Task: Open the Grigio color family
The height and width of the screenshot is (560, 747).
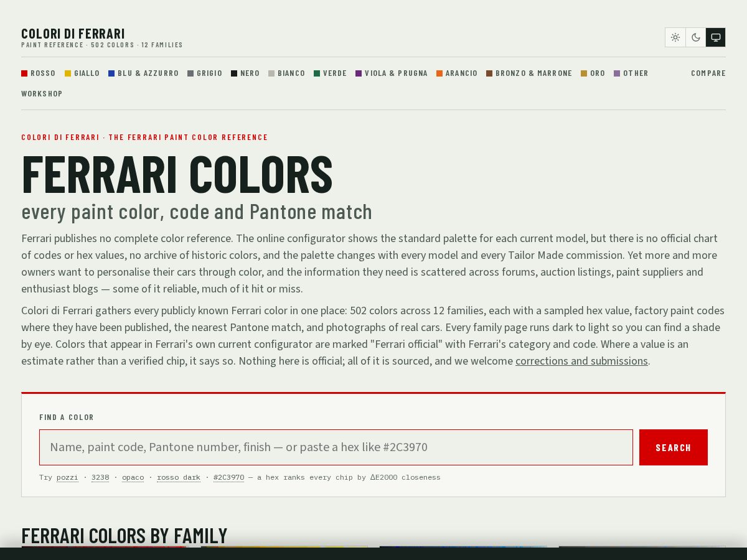Action: (x=205, y=73)
